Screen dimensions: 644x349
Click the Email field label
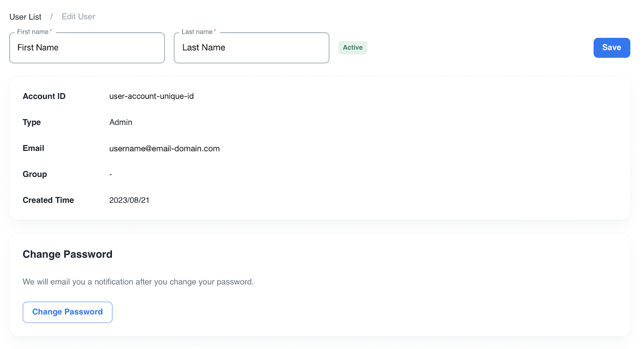[x=33, y=148]
